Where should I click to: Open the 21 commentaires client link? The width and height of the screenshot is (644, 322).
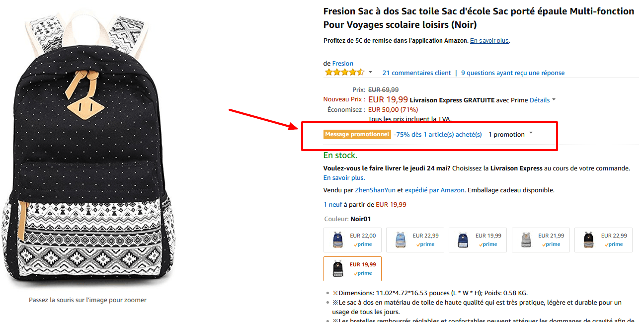tap(416, 73)
